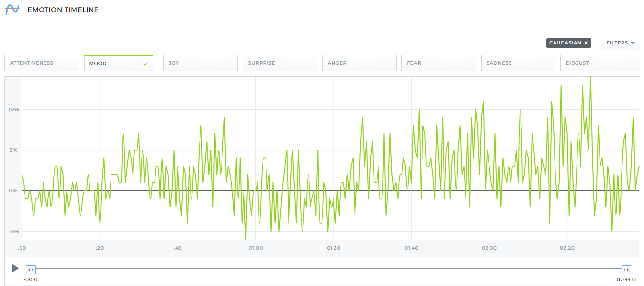The height and width of the screenshot is (286, 644).
Task: Click the 01:00 mark on the time axis
Action: (255, 248)
